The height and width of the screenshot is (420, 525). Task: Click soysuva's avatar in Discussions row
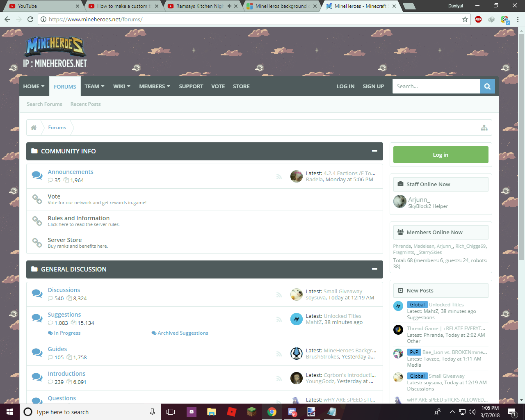297,294
